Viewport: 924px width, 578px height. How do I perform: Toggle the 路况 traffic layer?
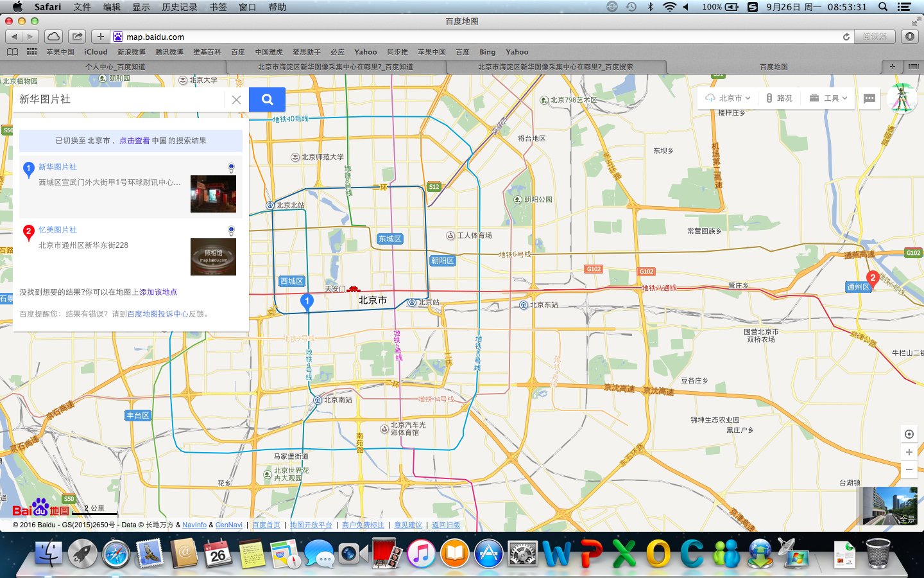coord(779,98)
